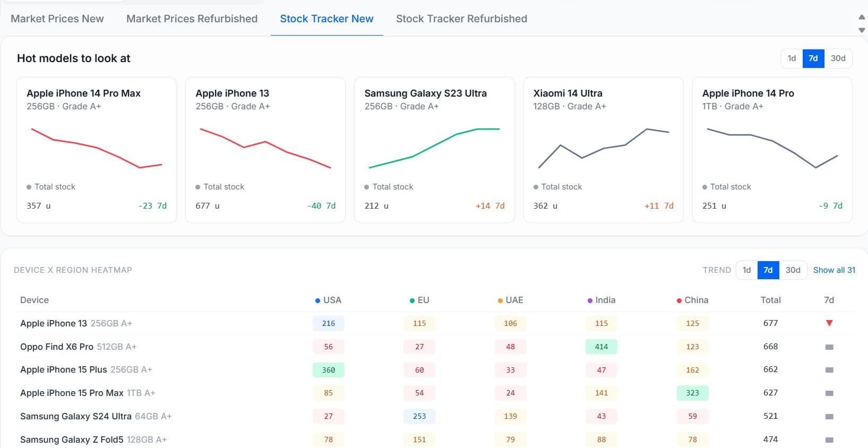Image resolution: width=868 pixels, height=448 pixels.
Task: Click the flat trend icon for iPhone 15 Plus
Action: (829, 370)
